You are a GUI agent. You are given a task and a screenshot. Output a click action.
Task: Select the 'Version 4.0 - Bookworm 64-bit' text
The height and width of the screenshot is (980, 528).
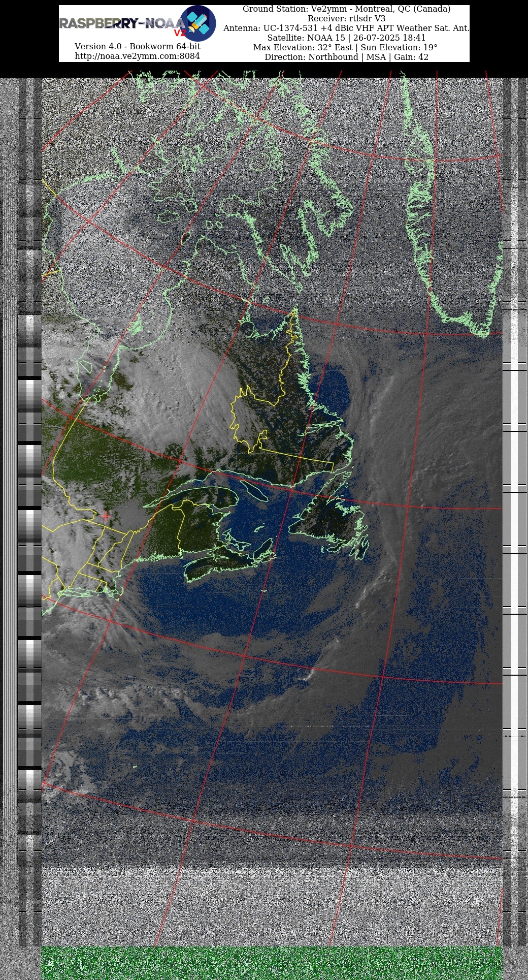click(x=137, y=46)
